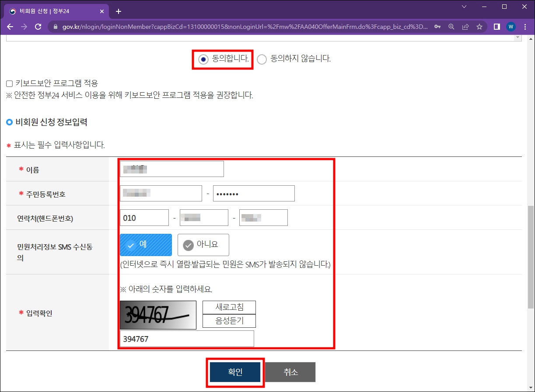The width and height of the screenshot is (535, 392).
Task: Select 예 for SMS consent
Action: (x=145, y=245)
